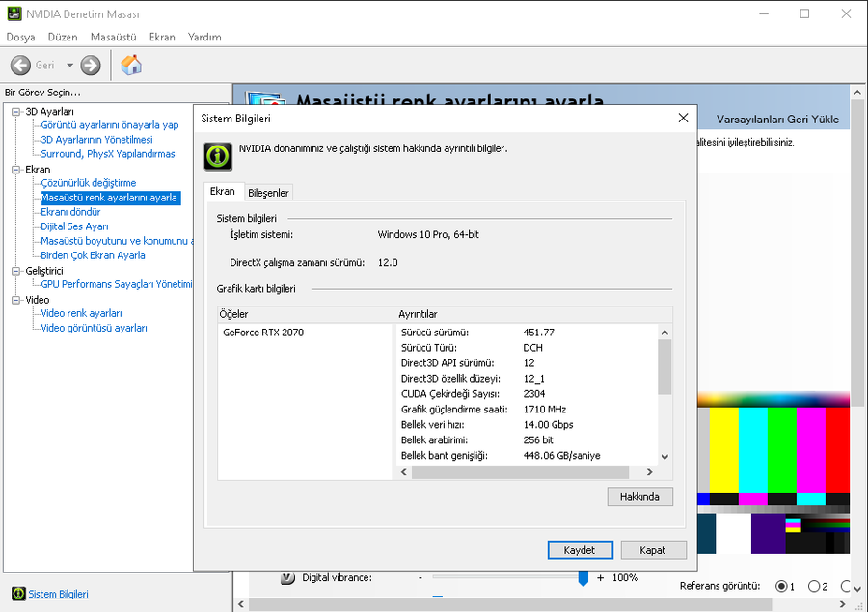Maximize the NVIDIA Denetim Masası window

[x=805, y=13]
